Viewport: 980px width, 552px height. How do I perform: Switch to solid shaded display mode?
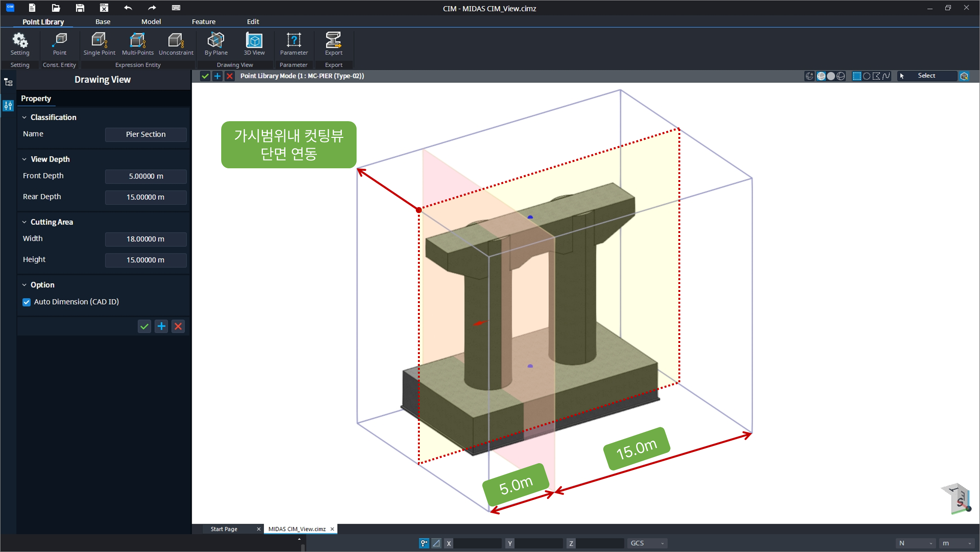(831, 76)
